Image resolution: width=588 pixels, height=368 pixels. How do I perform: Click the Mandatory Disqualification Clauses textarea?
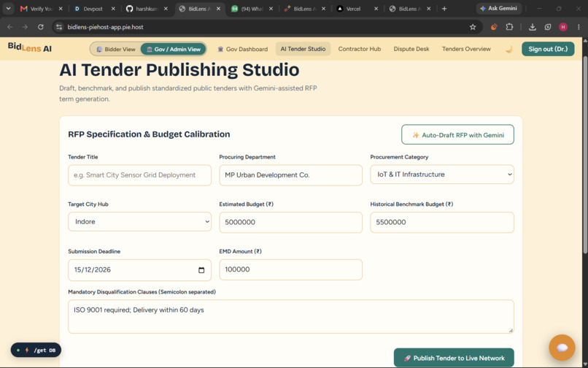290,317
